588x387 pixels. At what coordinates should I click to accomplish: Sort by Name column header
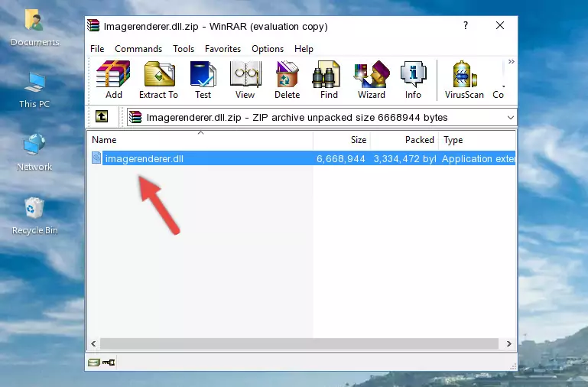coord(200,140)
